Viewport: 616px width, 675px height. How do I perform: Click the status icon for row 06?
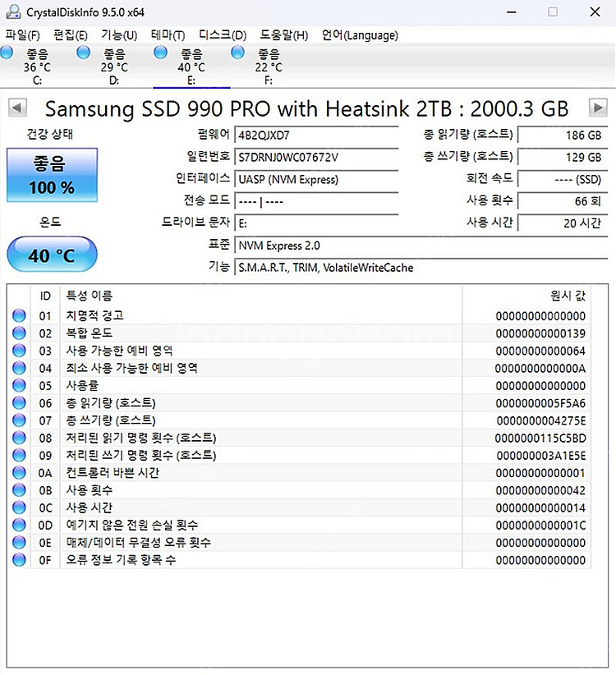(x=19, y=402)
